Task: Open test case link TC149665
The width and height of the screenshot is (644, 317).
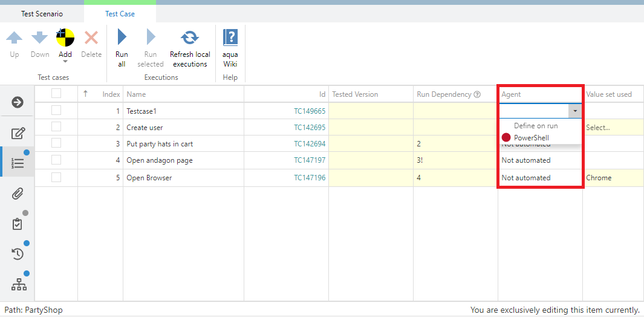Action: pos(310,111)
